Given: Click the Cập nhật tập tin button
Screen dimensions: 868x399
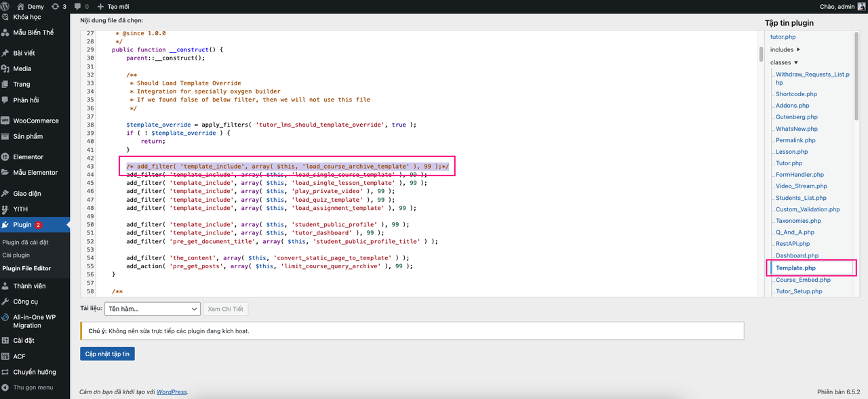Looking at the screenshot, I should click(107, 354).
